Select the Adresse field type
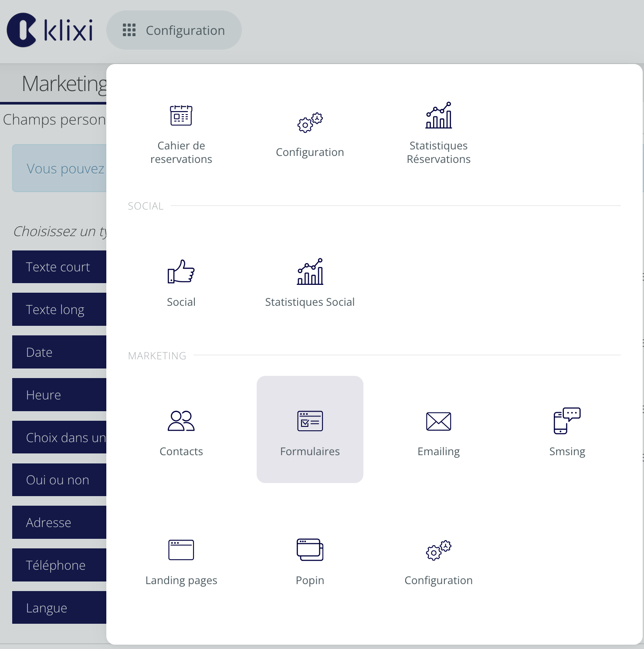The width and height of the screenshot is (644, 649). pyautogui.click(x=59, y=522)
